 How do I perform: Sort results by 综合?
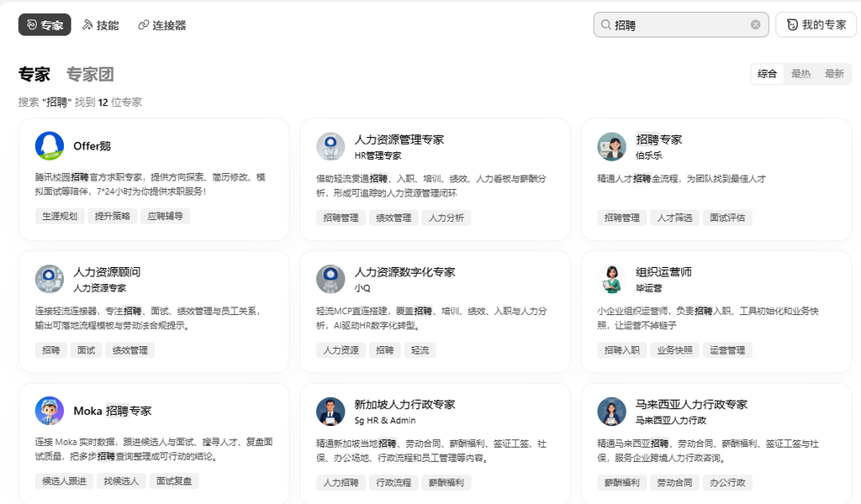pos(767,74)
